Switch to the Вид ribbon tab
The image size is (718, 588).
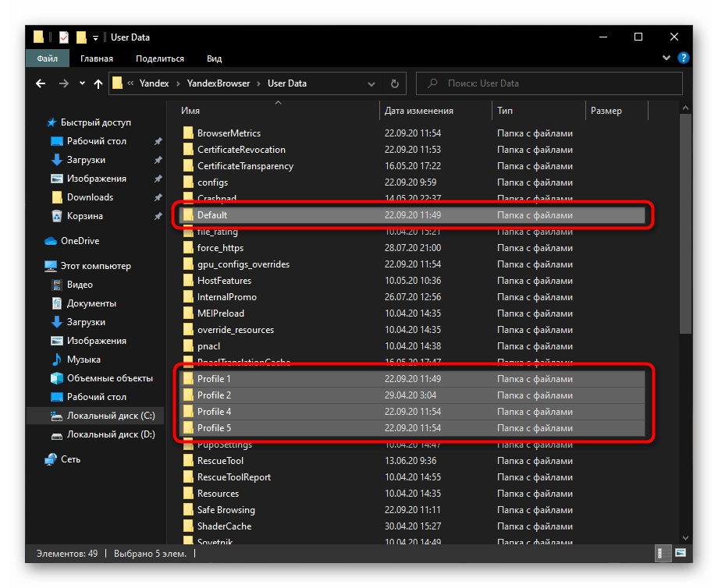click(x=214, y=58)
